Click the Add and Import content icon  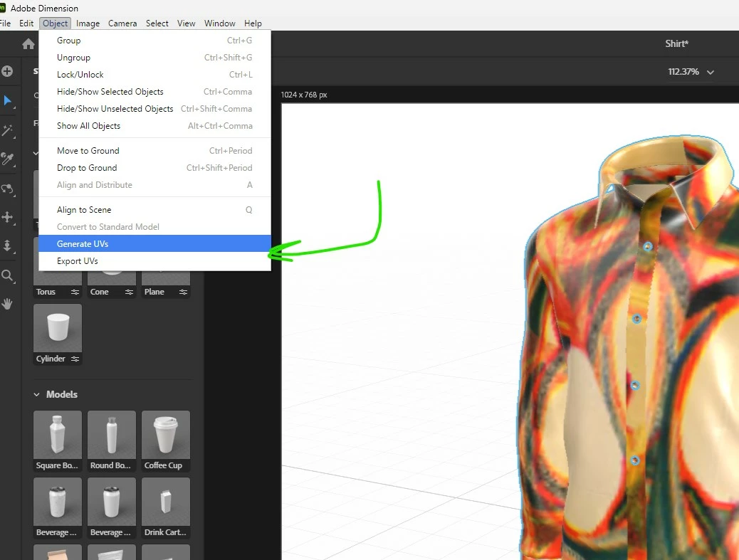pos(7,71)
